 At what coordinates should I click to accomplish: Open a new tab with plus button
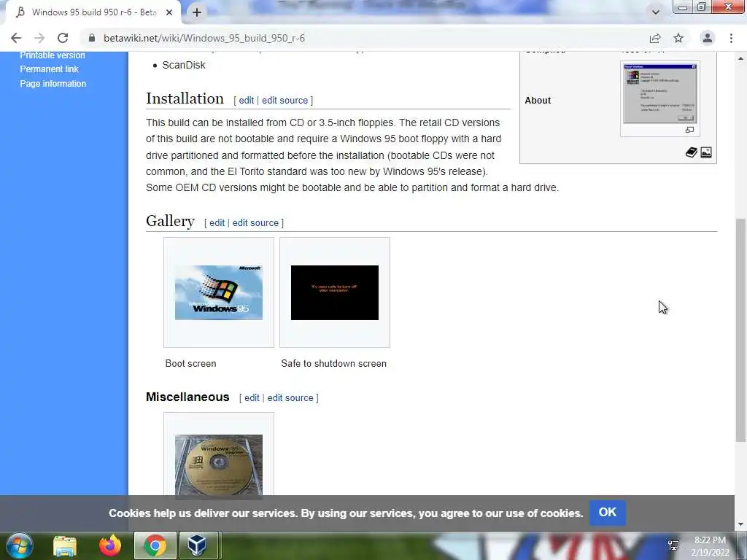(197, 12)
